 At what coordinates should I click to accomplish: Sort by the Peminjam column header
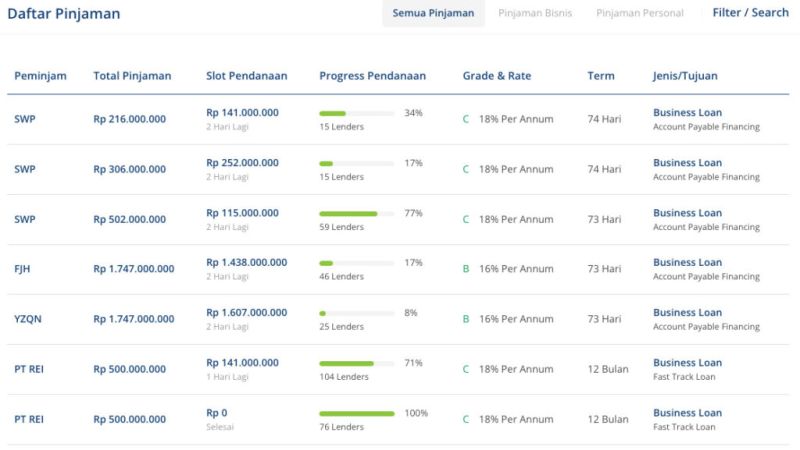click(x=40, y=76)
